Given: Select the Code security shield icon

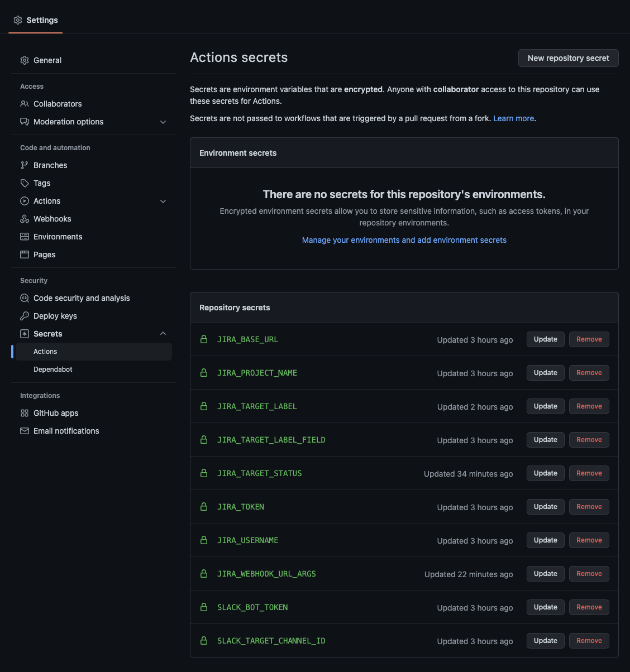Looking at the screenshot, I should (25, 298).
